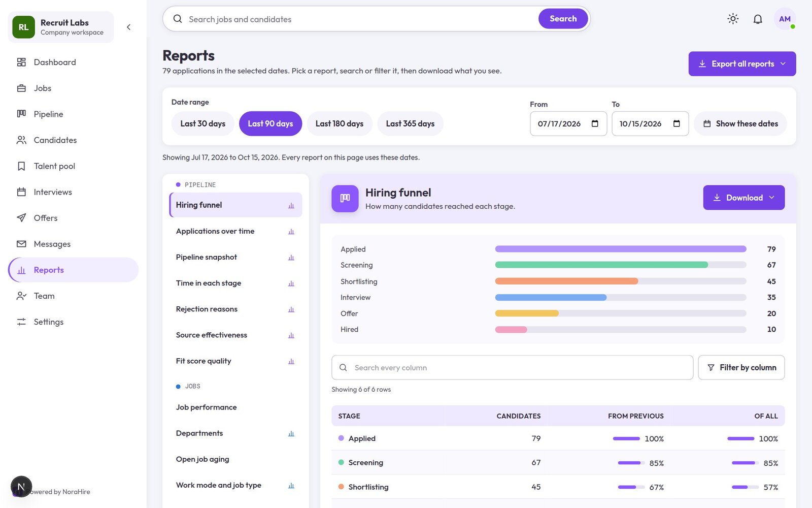The image size is (812, 508).
Task: Select the Last 30 days range
Action: 203,123
